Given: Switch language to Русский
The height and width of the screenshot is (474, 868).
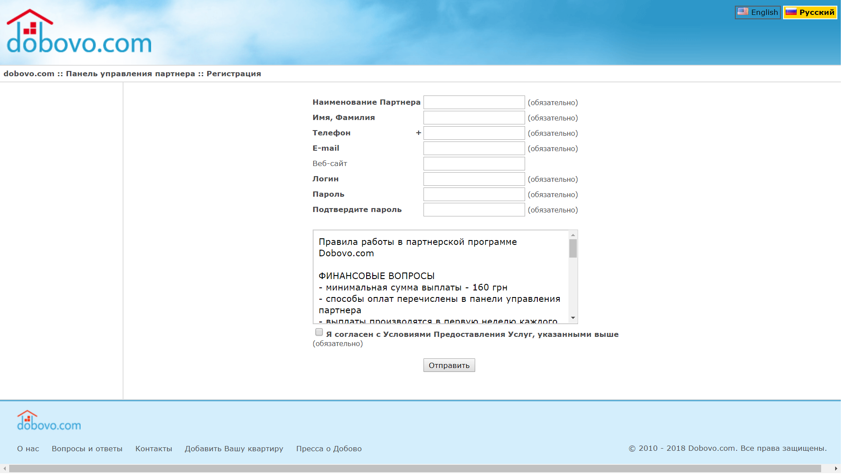Looking at the screenshot, I should 810,12.
